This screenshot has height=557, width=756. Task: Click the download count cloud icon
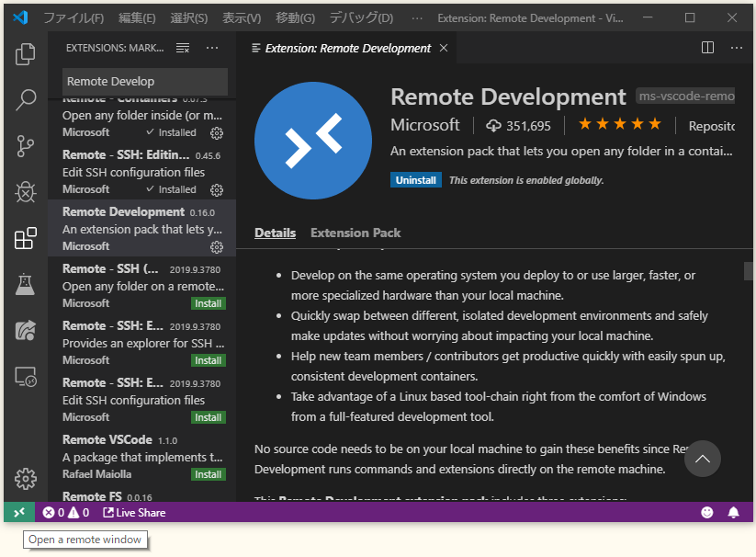point(493,126)
